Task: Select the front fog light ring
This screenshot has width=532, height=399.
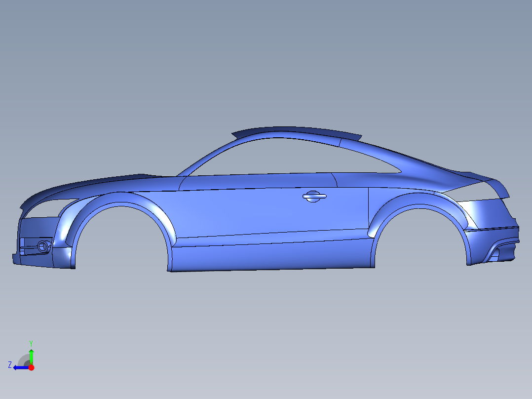Action: coord(43,246)
